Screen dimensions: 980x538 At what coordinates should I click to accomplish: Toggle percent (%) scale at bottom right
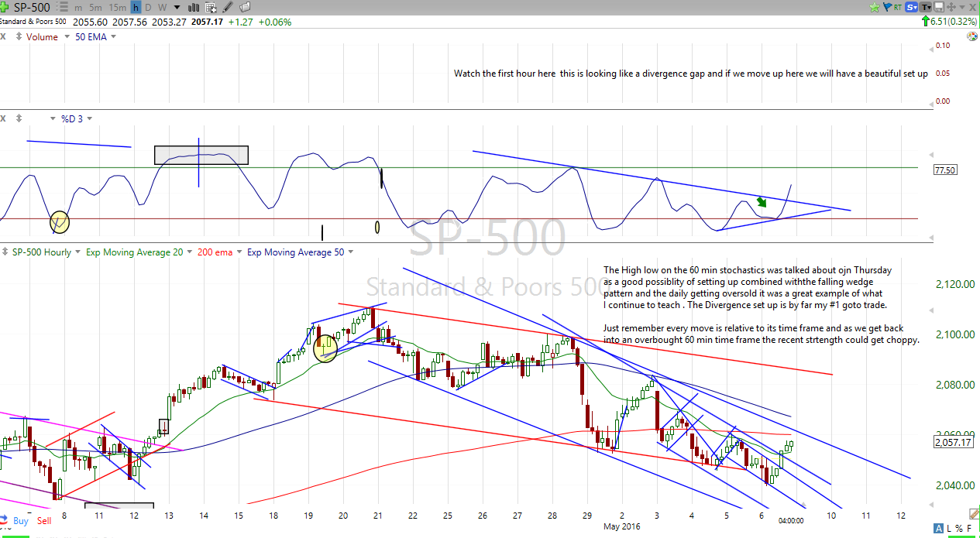pos(958,529)
